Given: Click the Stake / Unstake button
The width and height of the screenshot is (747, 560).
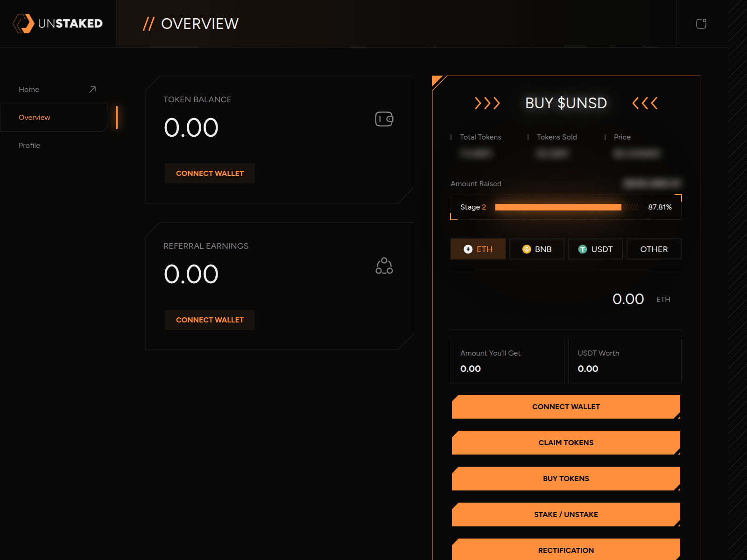Looking at the screenshot, I should [566, 515].
